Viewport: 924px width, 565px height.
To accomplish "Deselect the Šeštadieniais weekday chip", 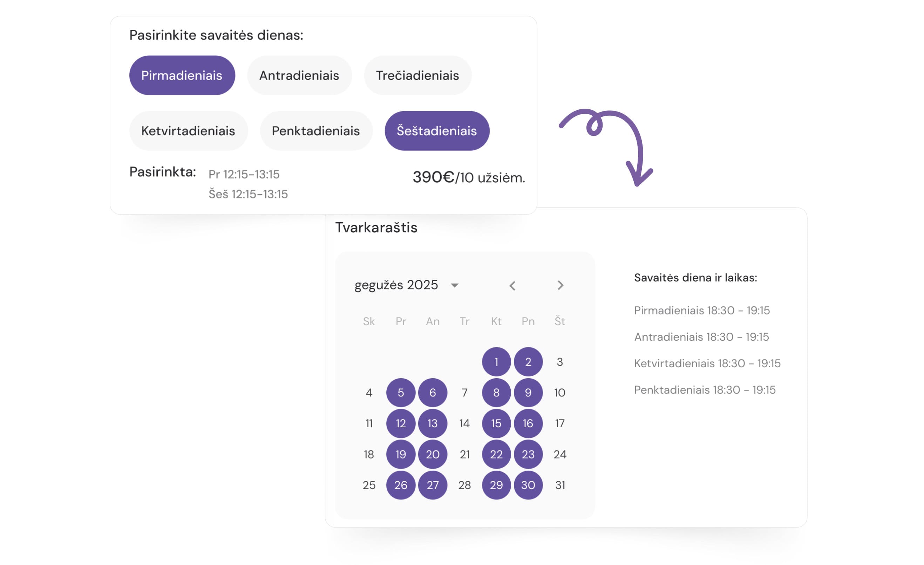I will coord(437,131).
